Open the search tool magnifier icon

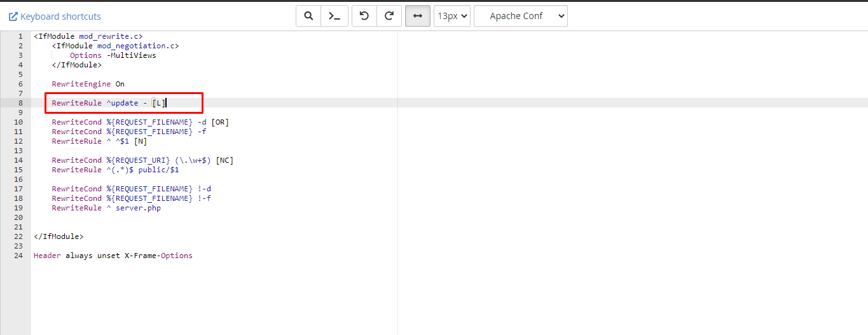(308, 16)
